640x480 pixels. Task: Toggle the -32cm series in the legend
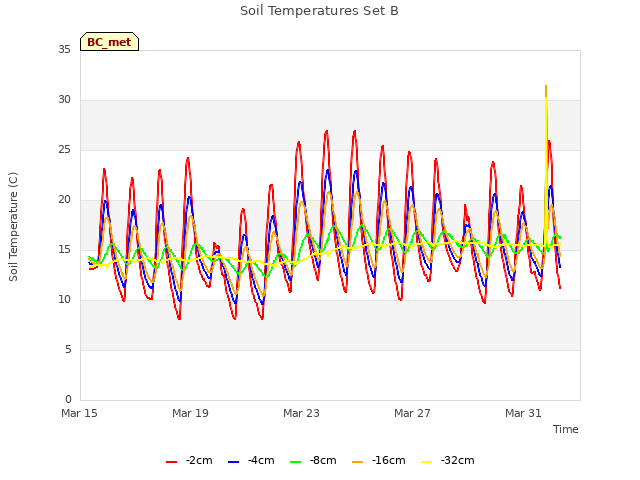coord(448,461)
